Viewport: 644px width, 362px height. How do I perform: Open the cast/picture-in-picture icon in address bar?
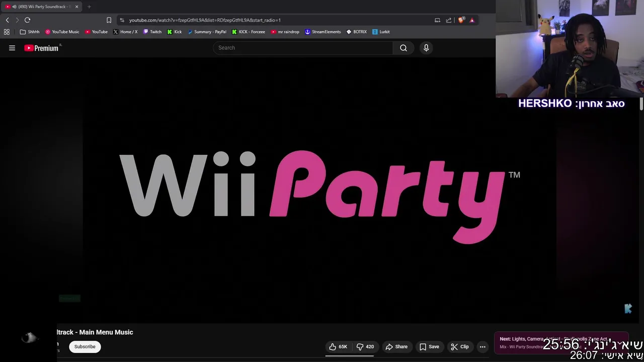(437, 20)
